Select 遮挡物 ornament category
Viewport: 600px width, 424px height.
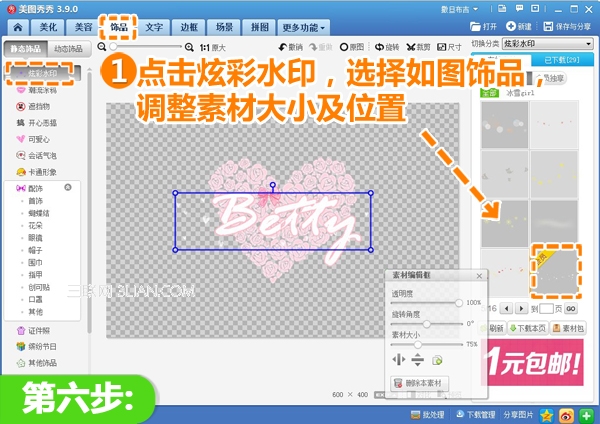pyautogui.click(x=33, y=106)
